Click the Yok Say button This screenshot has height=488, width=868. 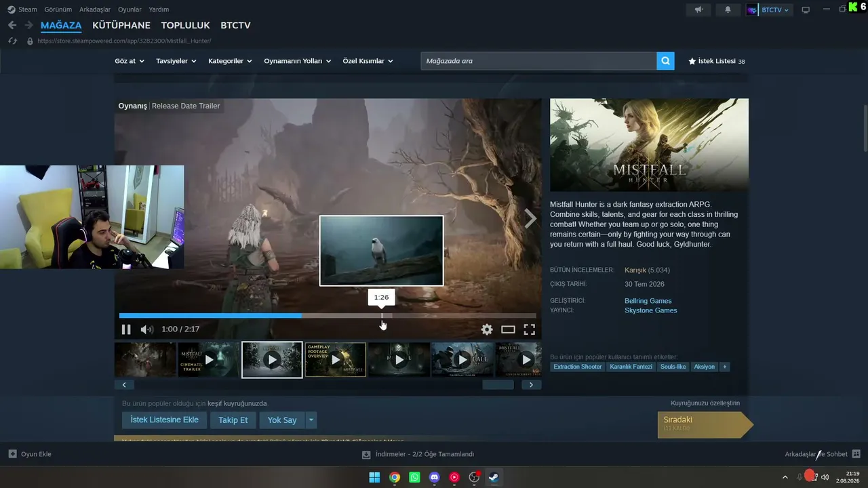(x=282, y=420)
